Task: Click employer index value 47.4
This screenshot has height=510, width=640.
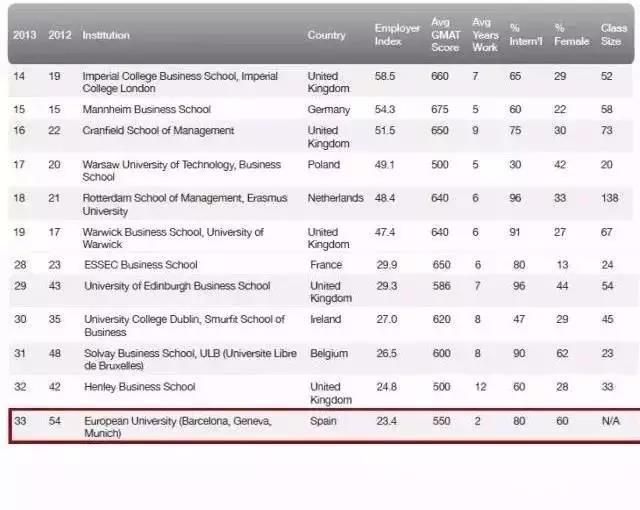Action: [x=385, y=232]
